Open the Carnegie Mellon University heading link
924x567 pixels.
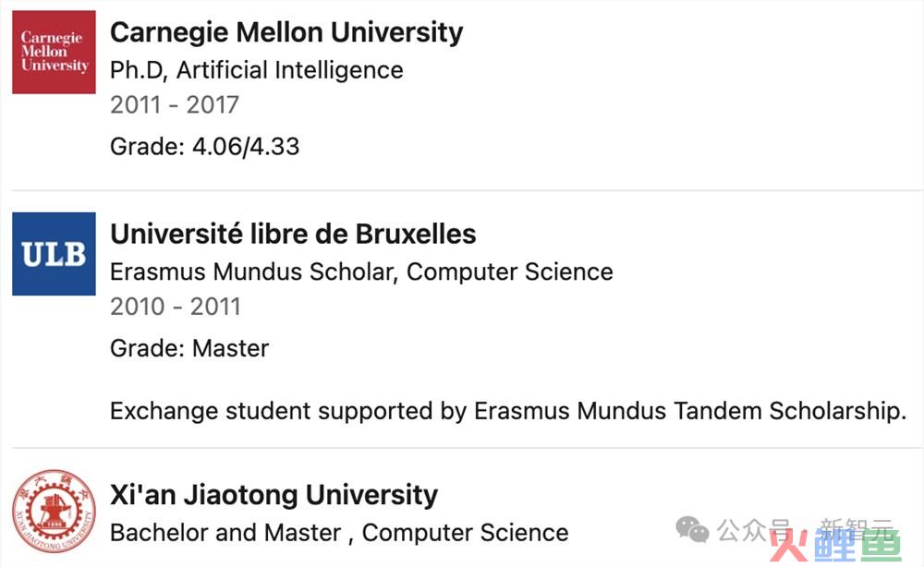(x=286, y=32)
